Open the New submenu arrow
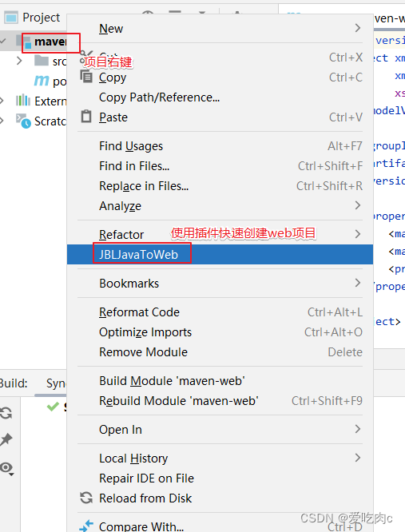Viewport: 405px width, 532px height. (x=358, y=28)
